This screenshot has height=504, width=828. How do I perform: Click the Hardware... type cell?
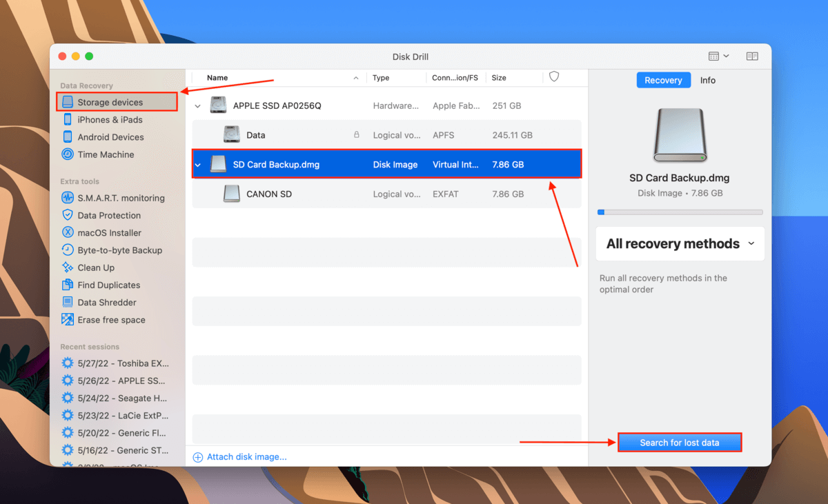[x=396, y=106]
